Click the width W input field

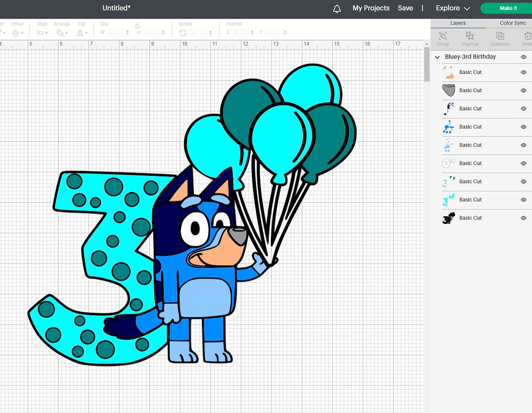point(116,33)
